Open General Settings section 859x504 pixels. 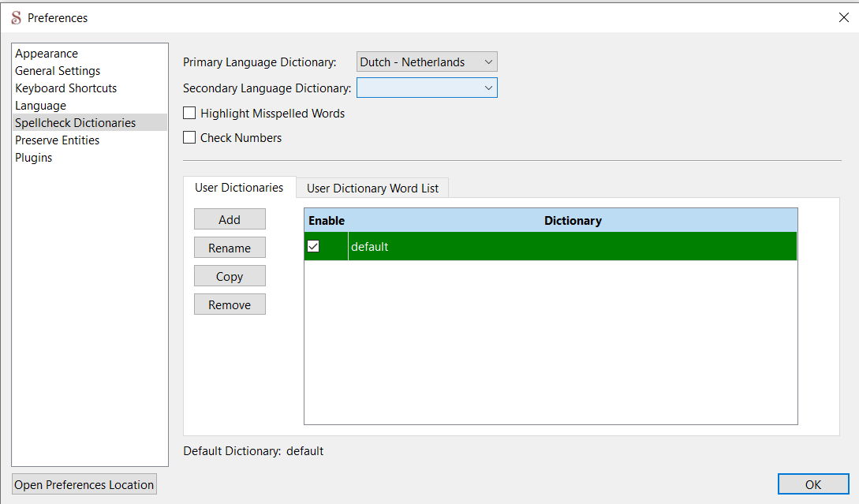(x=58, y=71)
